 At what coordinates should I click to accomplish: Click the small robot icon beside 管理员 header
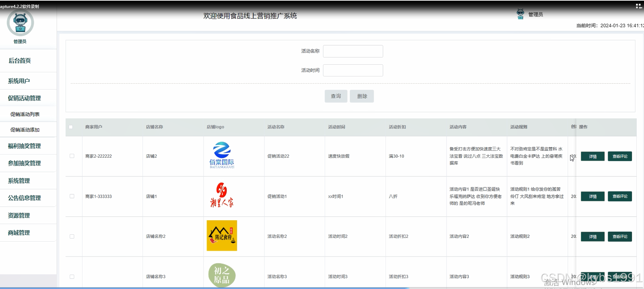520,14
